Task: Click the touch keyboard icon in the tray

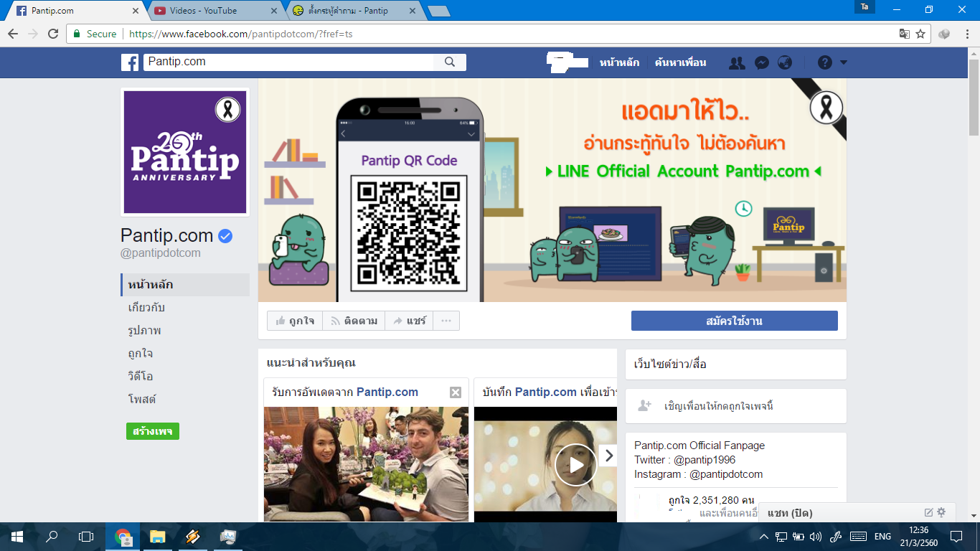Action: point(858,536)
